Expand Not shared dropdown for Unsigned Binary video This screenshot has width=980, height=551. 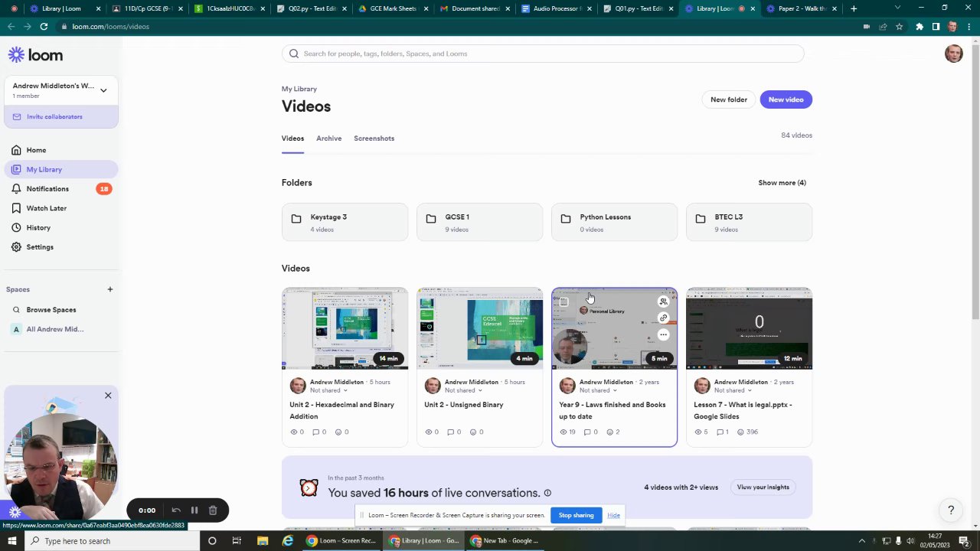click(x=464, y=390)
